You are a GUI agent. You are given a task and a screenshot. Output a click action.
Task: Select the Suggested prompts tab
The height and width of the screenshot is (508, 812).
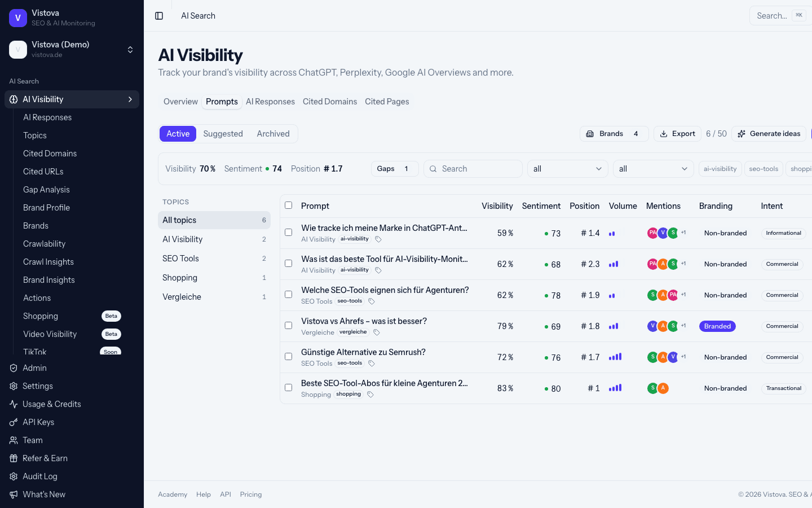[x=223, y=134]
